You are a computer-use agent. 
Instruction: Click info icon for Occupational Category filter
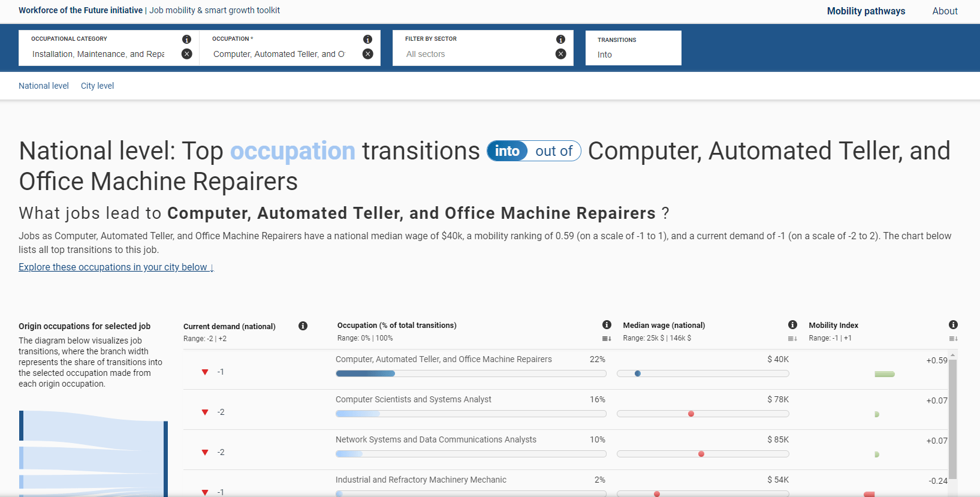tap(186, 39)
